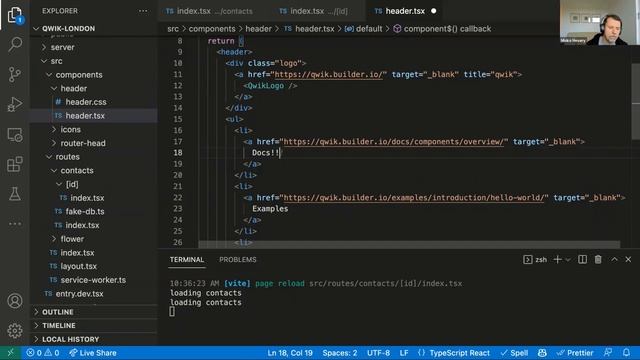Click the editor minimap scrollbar
Image resolution: width=640 pixels, height=360 pixels.
pos(636,102)
